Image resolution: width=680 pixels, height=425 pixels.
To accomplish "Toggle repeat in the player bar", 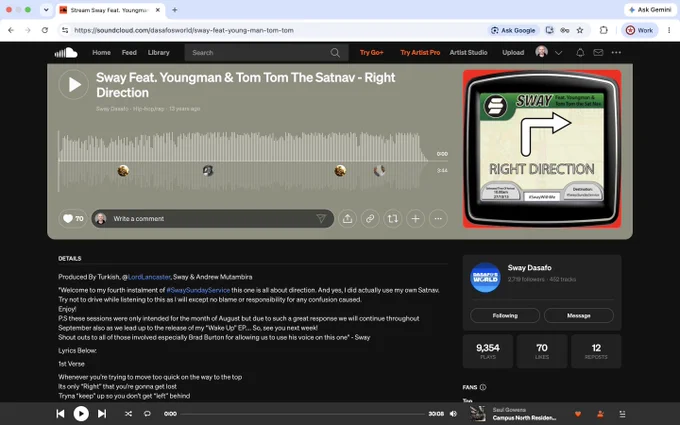I will (x=147, y=414).
